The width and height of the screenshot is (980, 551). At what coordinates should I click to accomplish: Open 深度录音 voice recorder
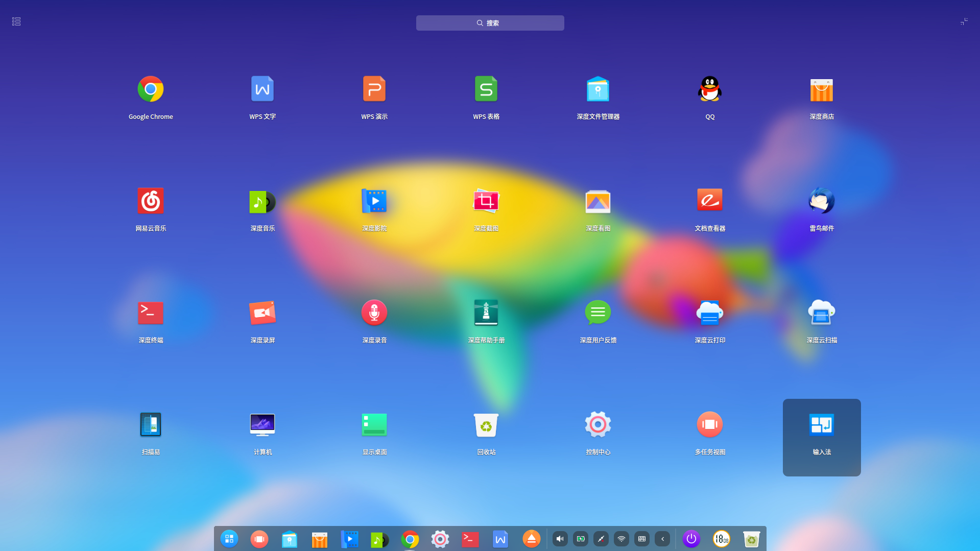coord(374,313)
